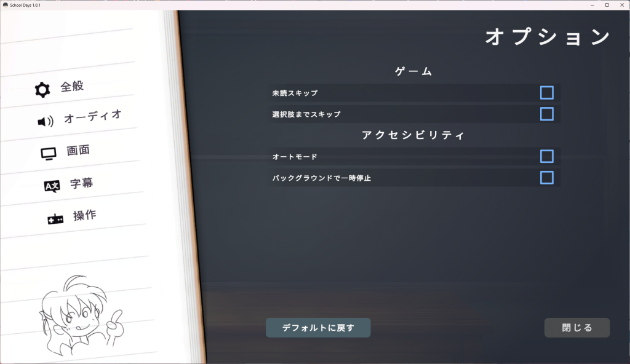The height and width of the screenshot is (364, 630).
Task: Toggle the 選択肢までスキップ checkbox
Action: click(x=546, y=114)
